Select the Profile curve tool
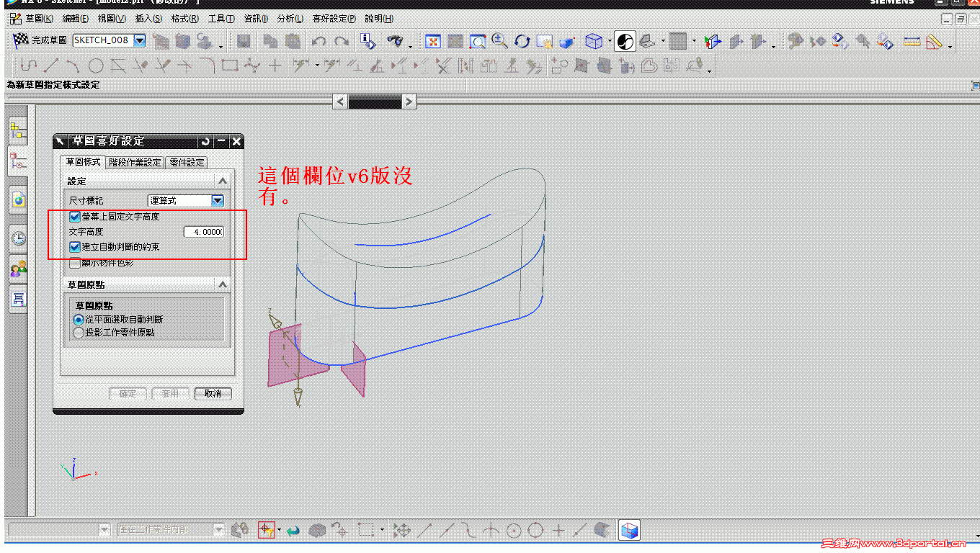Viewport: 980px width, 553px height. coord(29,66)
